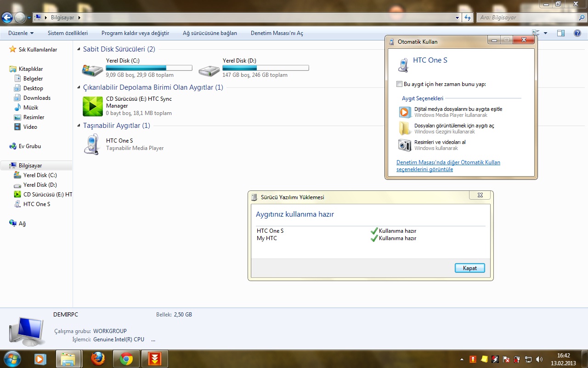Click the Kapat button
Screen dimensions: 588x368
coord(469,268)
